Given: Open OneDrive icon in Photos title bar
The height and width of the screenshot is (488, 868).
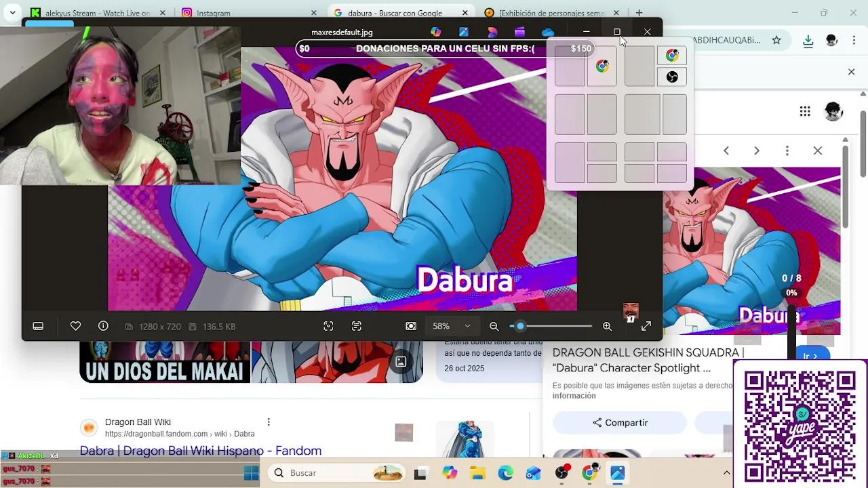Looking at the screenshot, I should pyautogui.click(x=548, y=32).
